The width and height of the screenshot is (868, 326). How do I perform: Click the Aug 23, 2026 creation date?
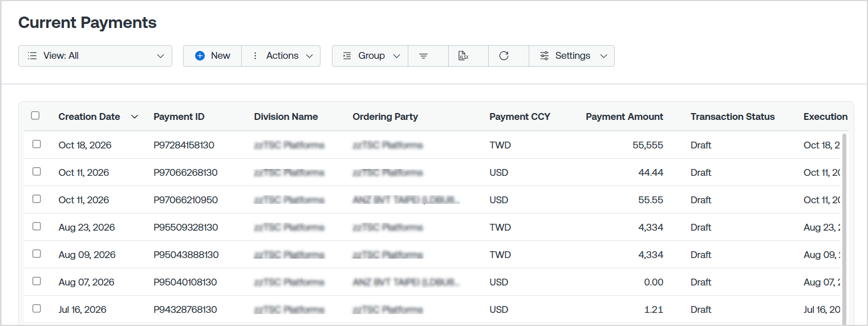pos(87,227)
